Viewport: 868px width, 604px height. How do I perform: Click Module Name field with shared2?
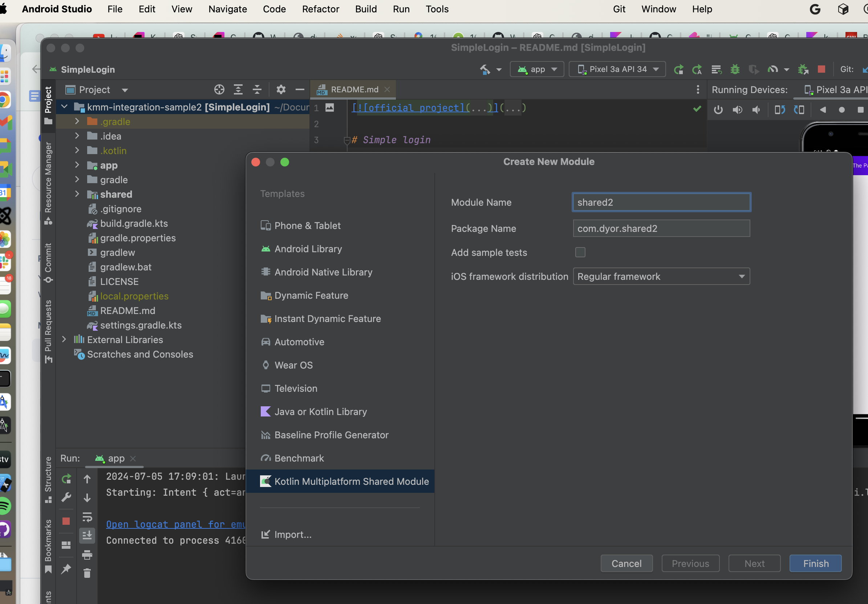point(661,202)
